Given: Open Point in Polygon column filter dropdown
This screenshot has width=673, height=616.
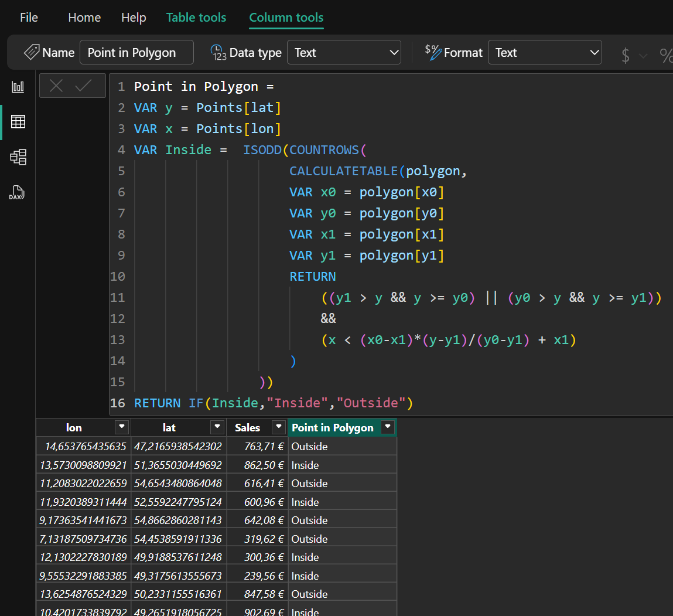Looking at the screenshot, I should 388,427.
